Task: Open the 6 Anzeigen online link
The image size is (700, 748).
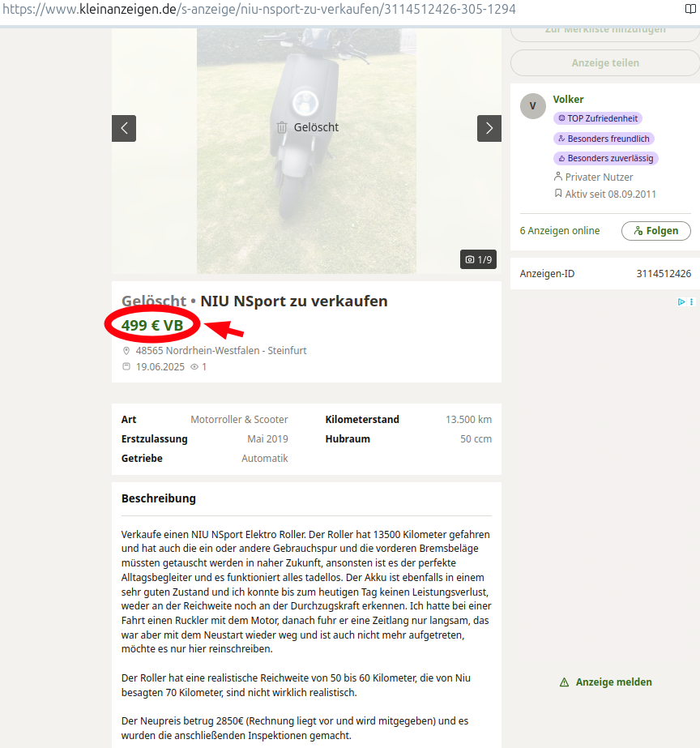Action: pyautogui.click(x=560, y=231)
